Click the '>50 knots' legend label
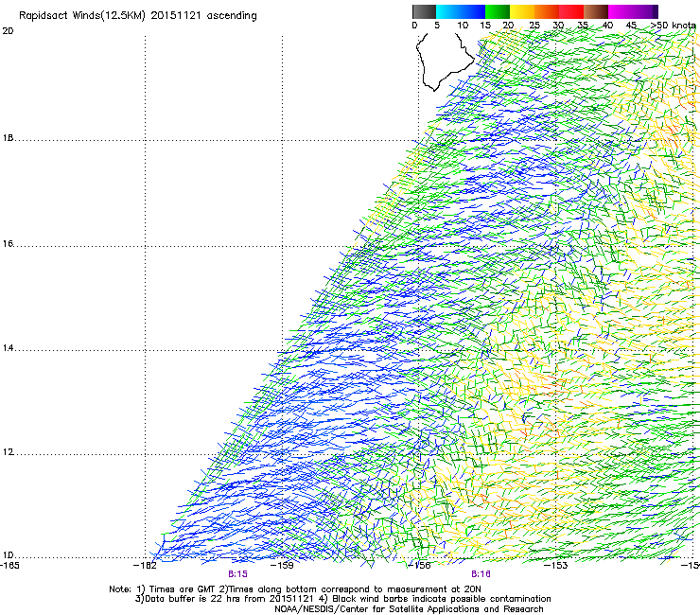This screenshot has height=615, width=700. (673, 25)
